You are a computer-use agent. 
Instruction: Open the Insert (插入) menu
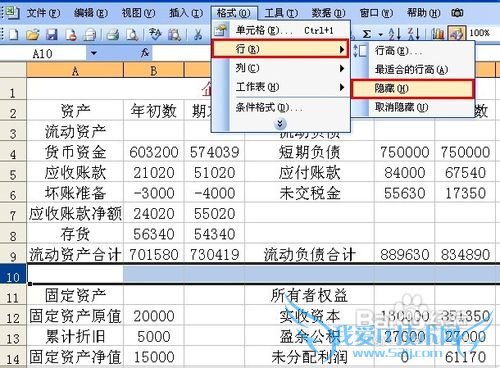pyautogui.click(x=186, y=13)
